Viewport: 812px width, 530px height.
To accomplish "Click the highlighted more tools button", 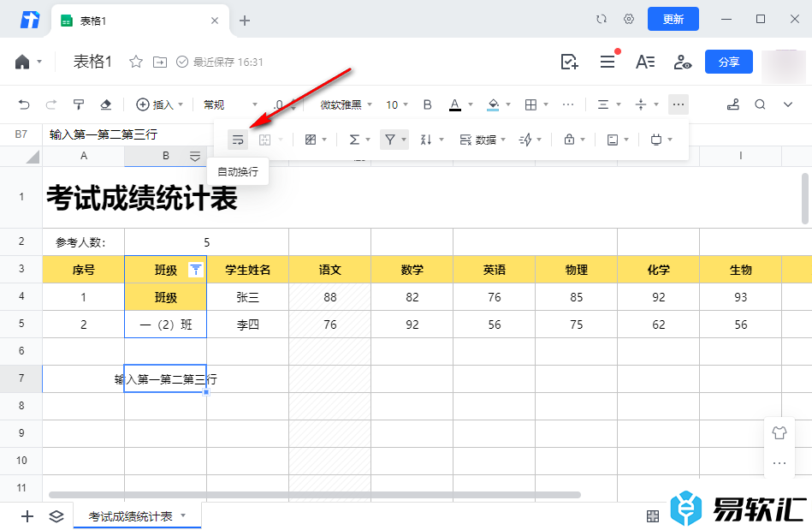I will 679,104.
